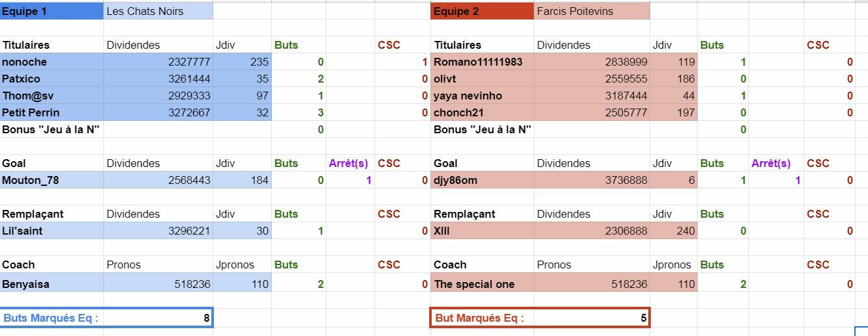Select the dividend value 3736888

coord(591,180)
